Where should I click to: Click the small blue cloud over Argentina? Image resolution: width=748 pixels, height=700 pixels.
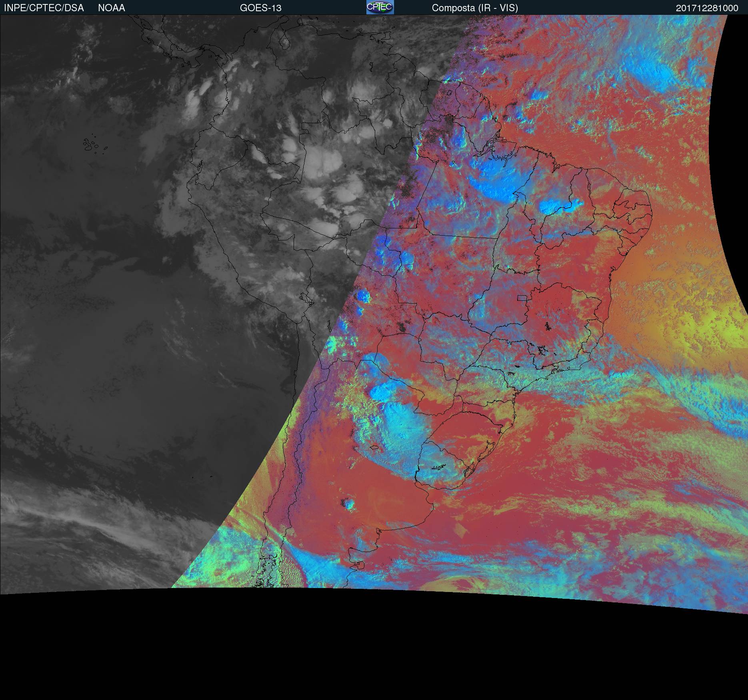pos(349,503)
